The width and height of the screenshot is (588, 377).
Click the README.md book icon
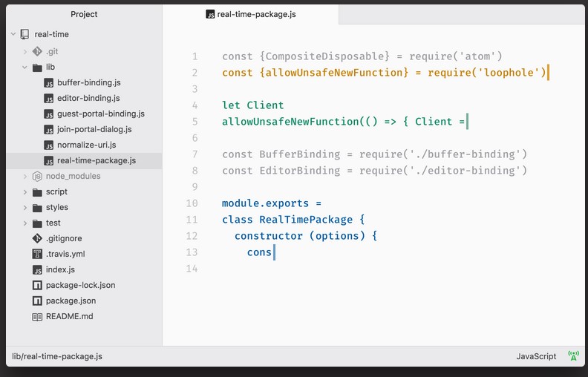pos(37,317)
